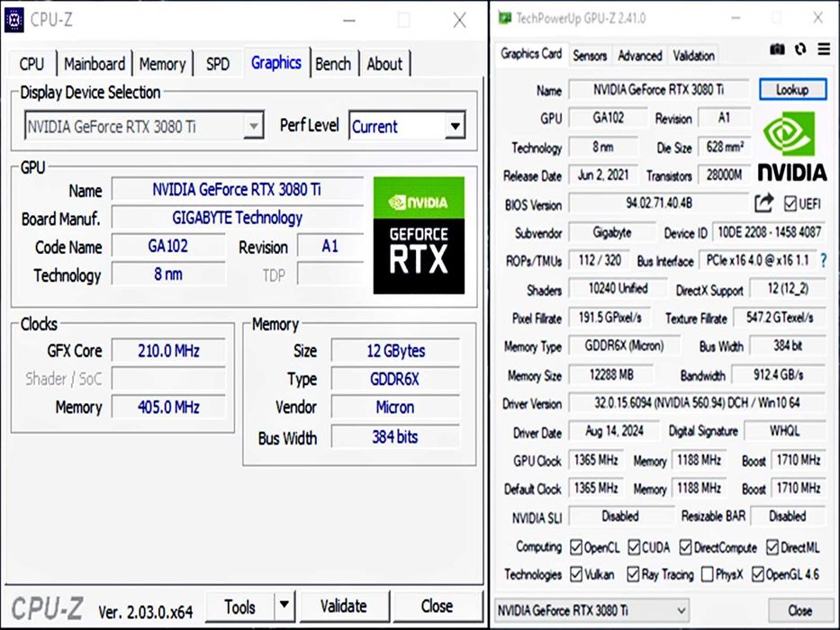
Task: Click the Validate button
Action: point(344,606)
